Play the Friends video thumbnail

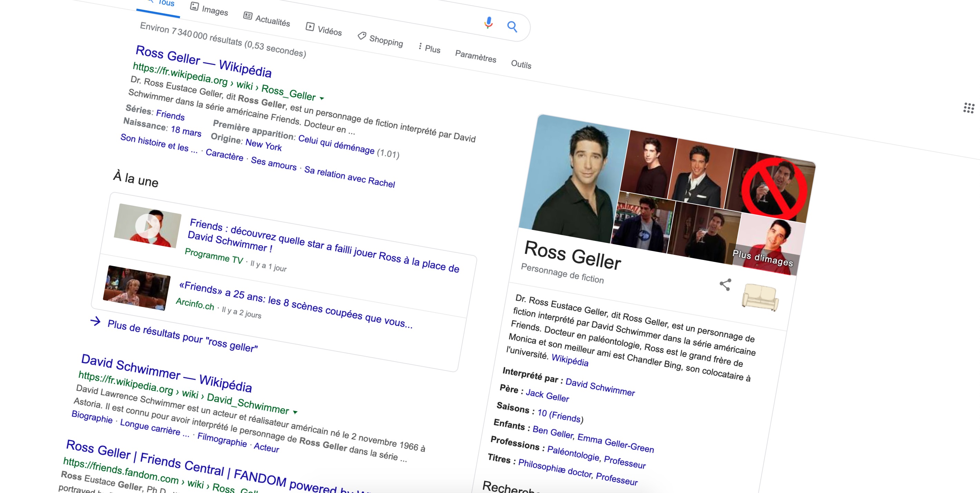click(x=147, y=226)
